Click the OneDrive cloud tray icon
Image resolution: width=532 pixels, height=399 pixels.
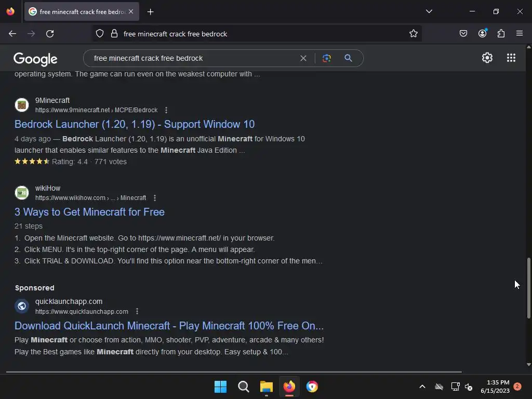tap(438, 387)
